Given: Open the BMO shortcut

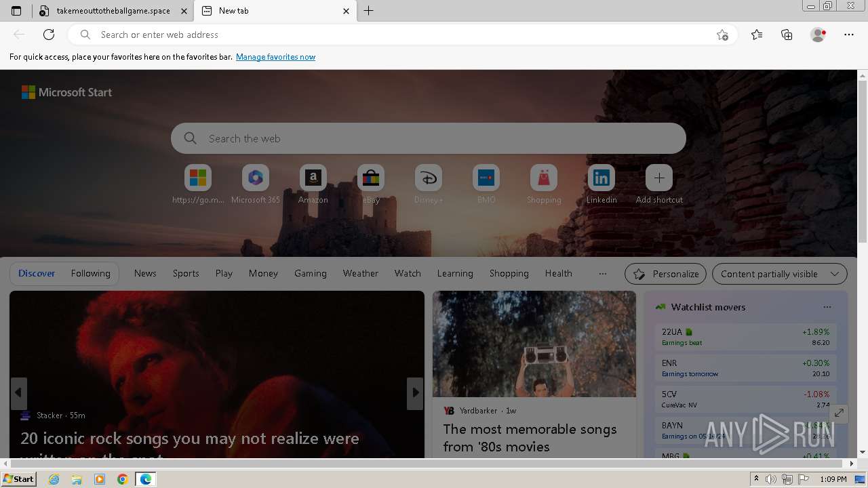Looking at the screenshot, I should click(486, 184).
